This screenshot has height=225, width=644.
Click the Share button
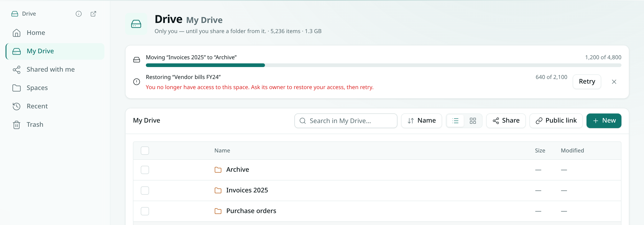[x=506, y=121]
